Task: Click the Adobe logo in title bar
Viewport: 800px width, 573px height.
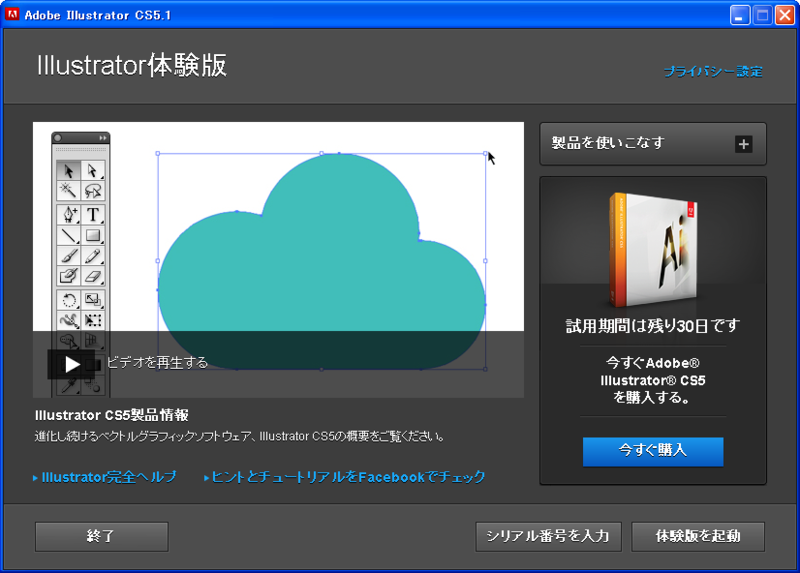Action: click(12, 14)
